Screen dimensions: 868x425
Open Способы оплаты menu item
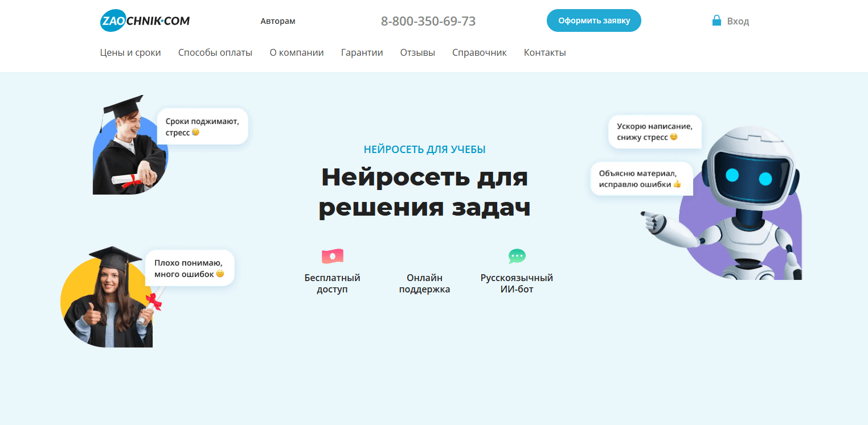(x=215, y=53)
